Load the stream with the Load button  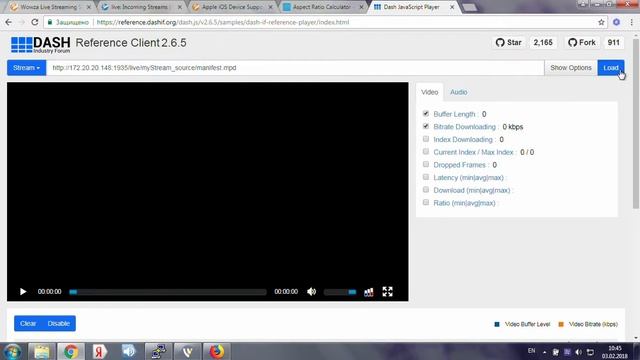[611, 68]
